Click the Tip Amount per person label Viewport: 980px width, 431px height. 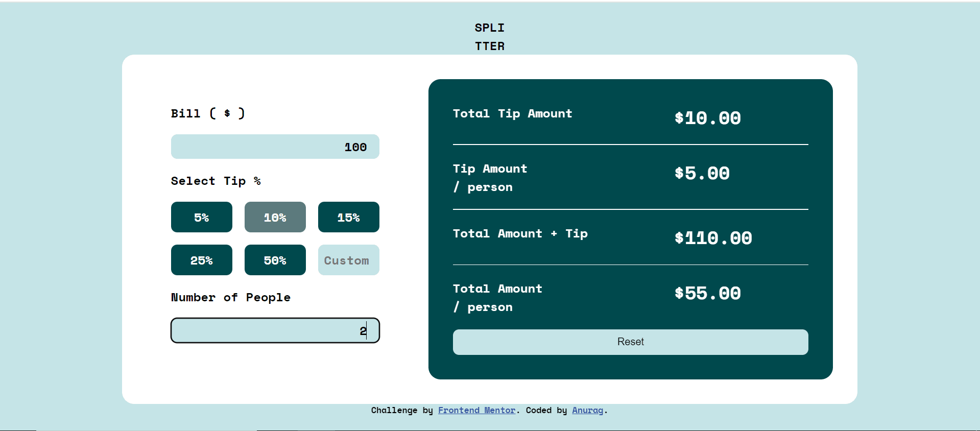click(x=489, y=178)
